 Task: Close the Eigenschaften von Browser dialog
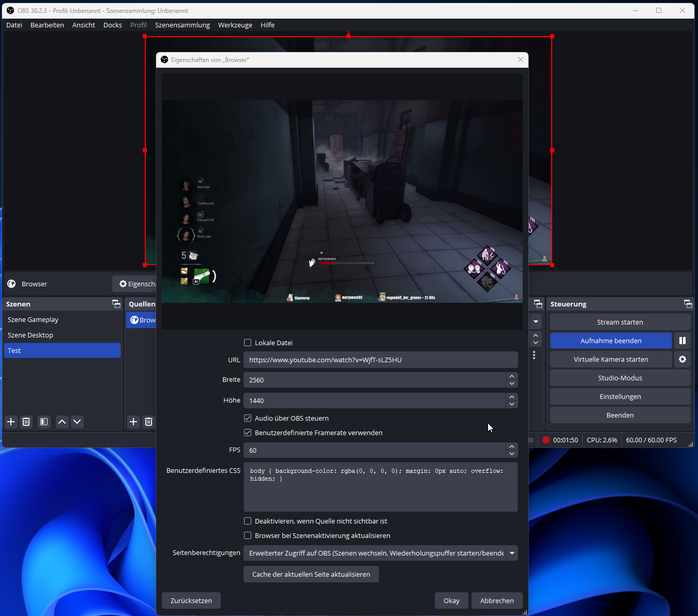tap(521, 59)
